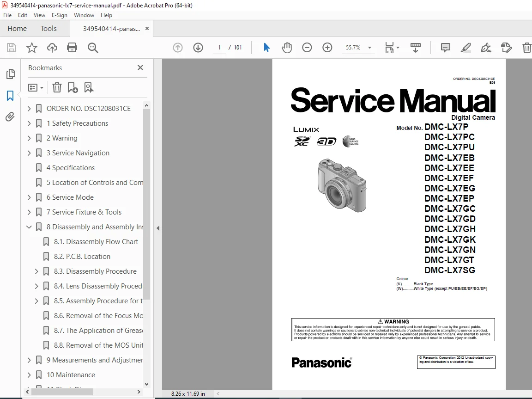Close the Bookmarks panel
The height and width of the screenshot is (399, 532).
tap(140, 68)
